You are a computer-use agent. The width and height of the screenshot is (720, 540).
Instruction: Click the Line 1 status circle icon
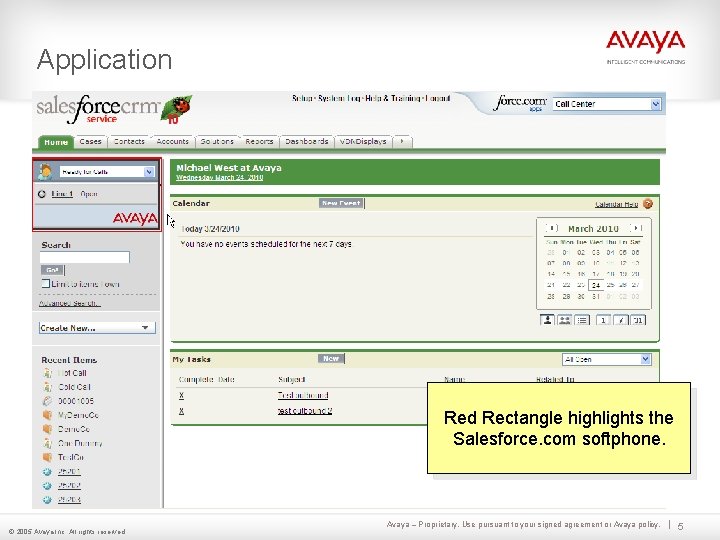click(x=42, y=194)
